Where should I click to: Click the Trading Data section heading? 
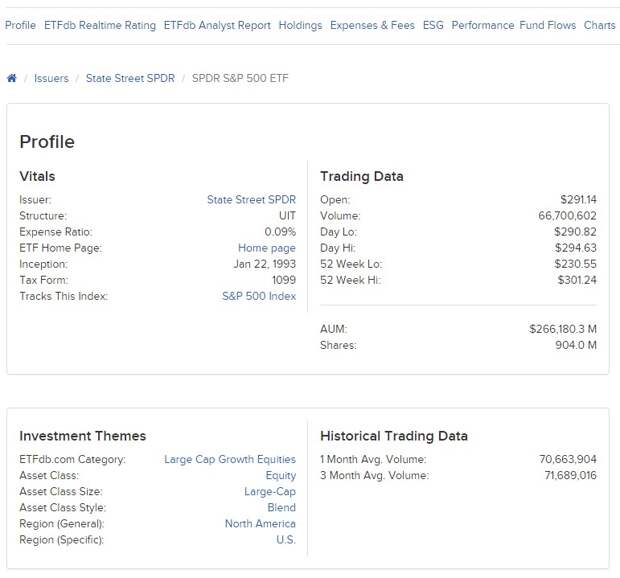(362, 176)
